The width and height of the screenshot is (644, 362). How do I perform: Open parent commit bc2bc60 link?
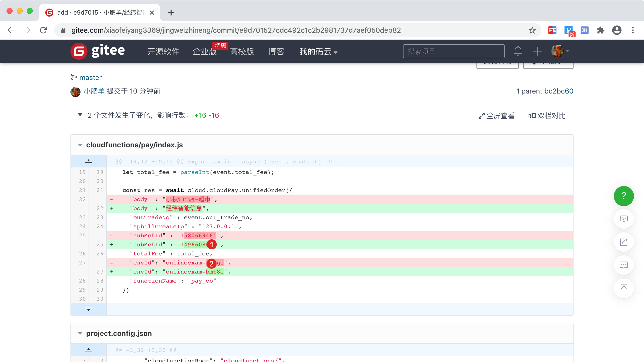coord(559,91)
